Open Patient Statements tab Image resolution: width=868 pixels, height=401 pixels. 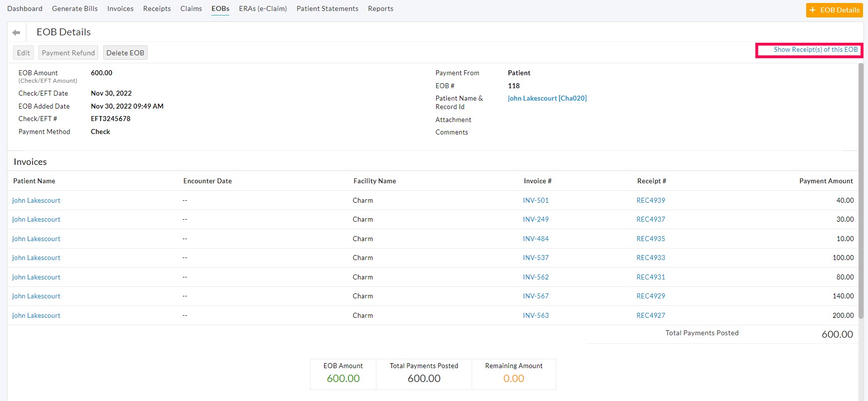coord(327,8)
